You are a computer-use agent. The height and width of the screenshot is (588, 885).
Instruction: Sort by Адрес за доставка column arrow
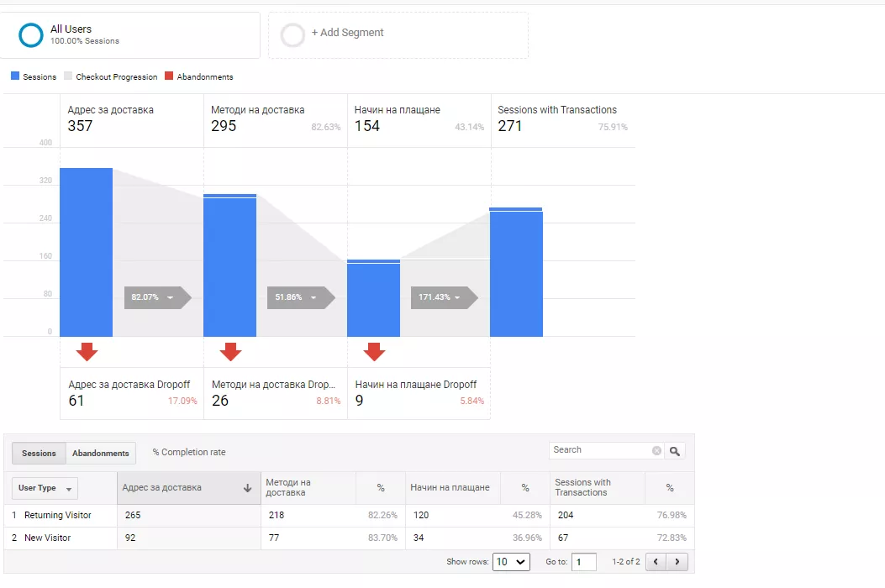tap(247, 488)
